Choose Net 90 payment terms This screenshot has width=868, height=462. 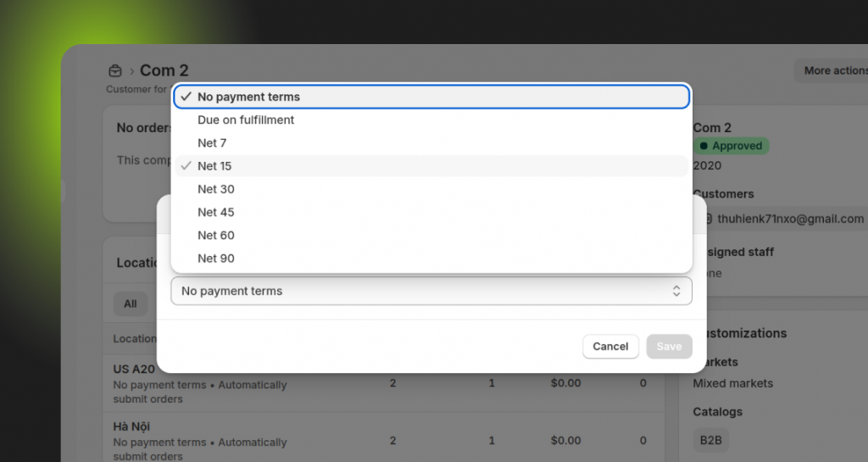pos(431,259)
